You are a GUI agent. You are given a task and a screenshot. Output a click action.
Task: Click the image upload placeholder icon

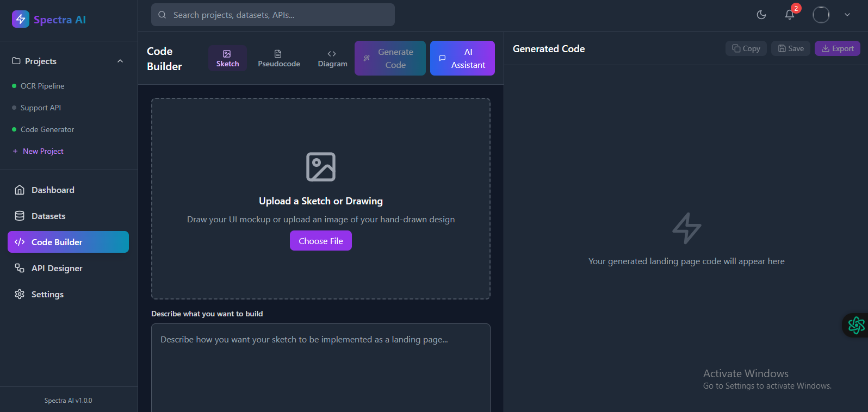[321, 167]
